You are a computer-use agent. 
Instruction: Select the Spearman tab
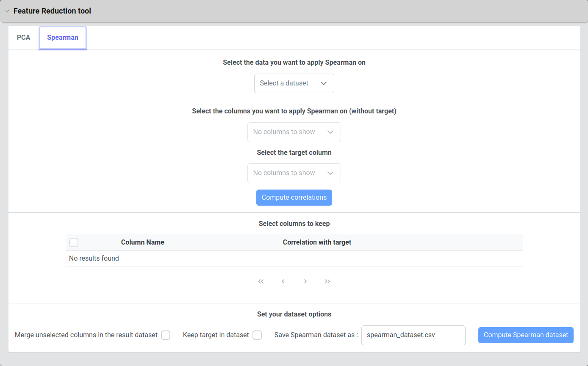tap(63, 38)
